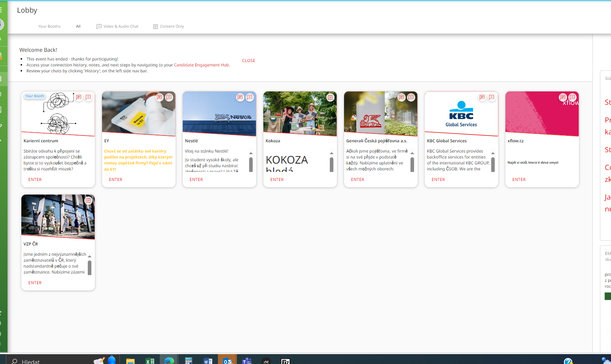Viewport: 611px width, 364px height.
Task: Open Calculator from the taskbar
Action: pyautogui.click(x=188, y=360)
